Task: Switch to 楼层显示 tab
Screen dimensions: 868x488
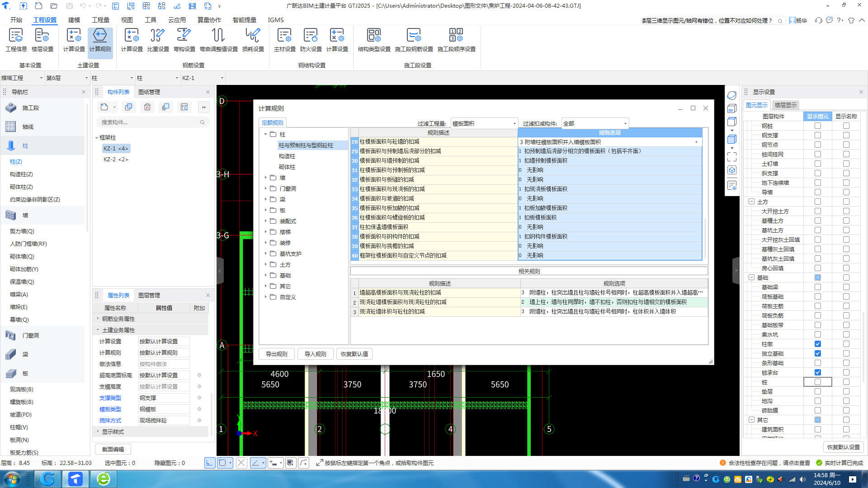Action: click(786, 105)
